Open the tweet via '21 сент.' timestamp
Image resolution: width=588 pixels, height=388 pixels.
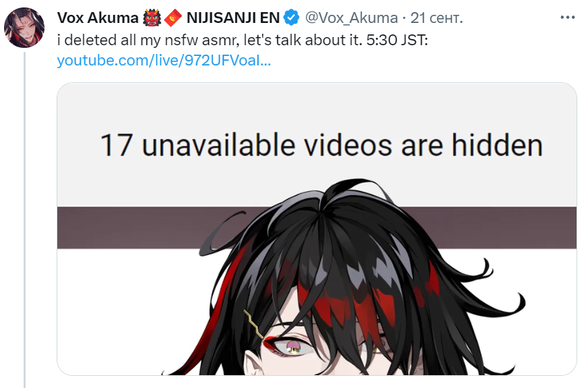[437, 18]
